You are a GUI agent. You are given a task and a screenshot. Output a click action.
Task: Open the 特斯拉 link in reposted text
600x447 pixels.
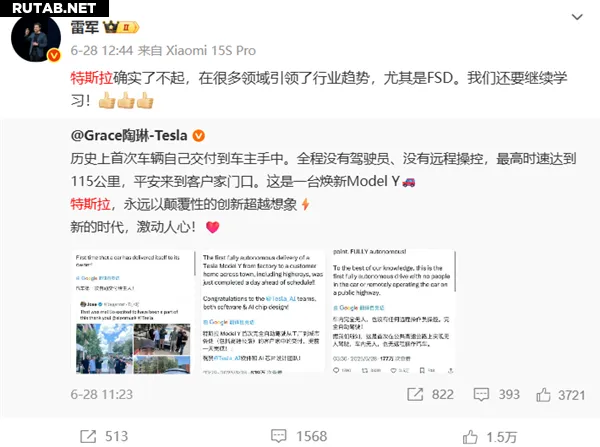(x=90, y=204)
